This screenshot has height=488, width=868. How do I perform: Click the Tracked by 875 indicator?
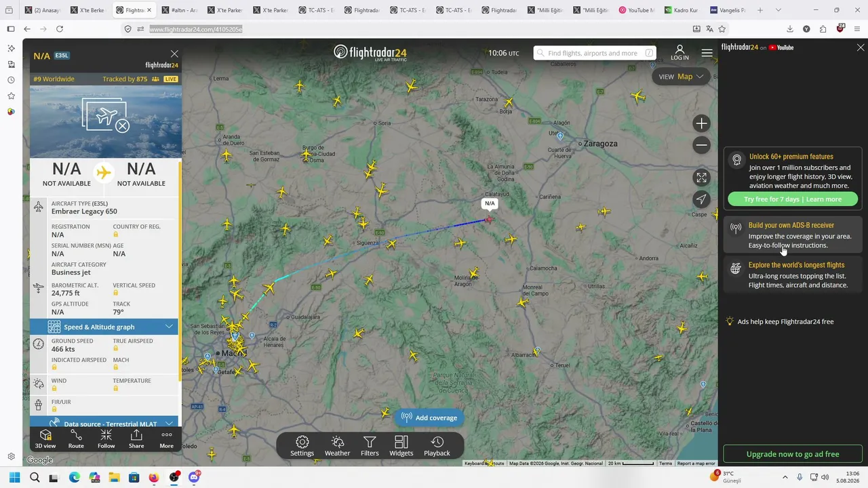click(x=132, y=79)
